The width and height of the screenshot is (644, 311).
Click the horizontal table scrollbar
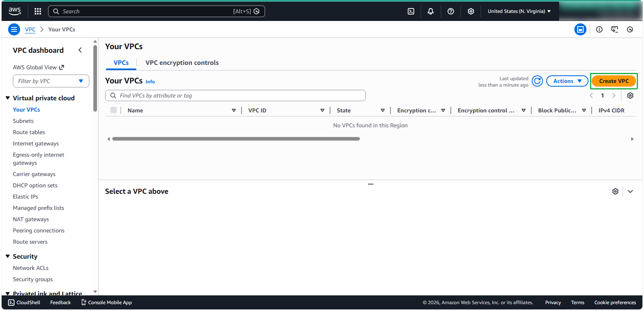236,139
